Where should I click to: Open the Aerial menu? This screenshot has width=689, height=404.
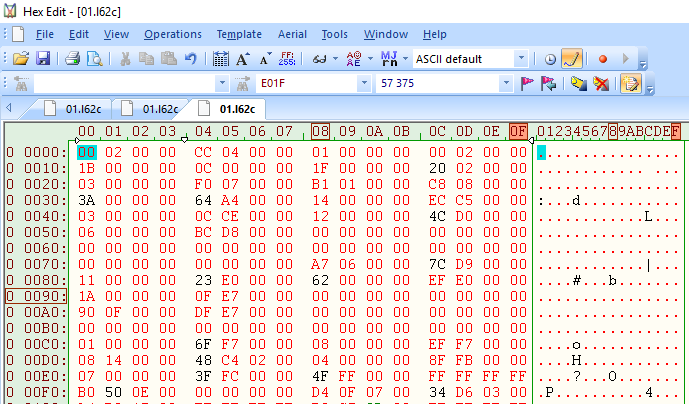[x=292, y=34]
